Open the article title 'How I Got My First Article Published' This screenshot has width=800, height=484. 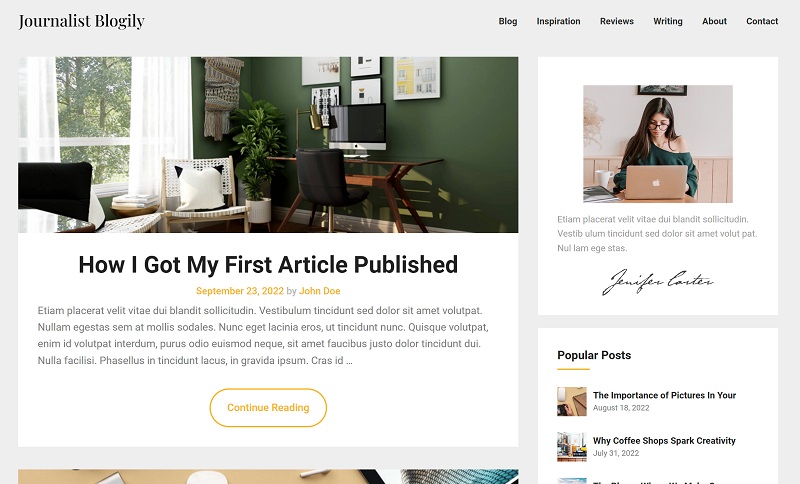click(x=268, y=265)
